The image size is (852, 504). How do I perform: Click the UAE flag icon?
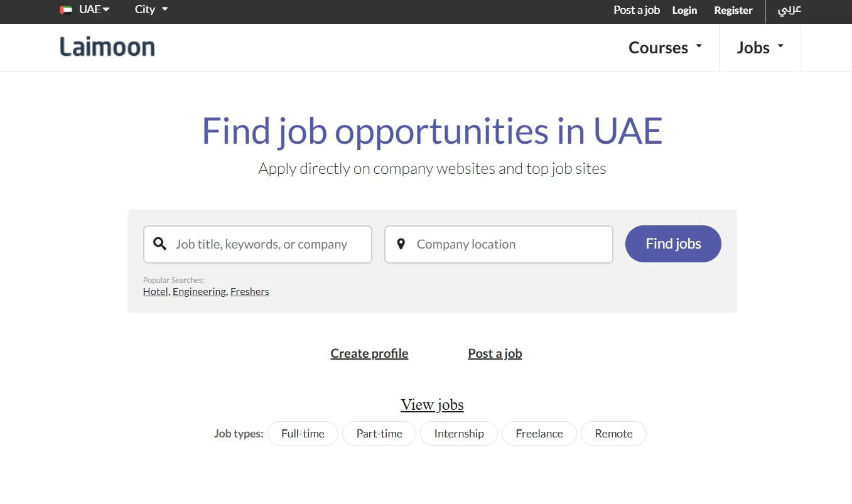click(66, 9)
